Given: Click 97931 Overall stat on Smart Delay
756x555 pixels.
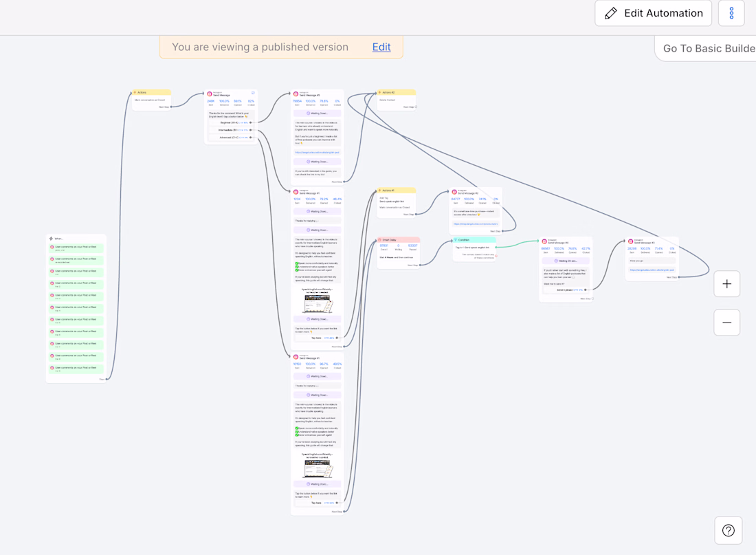Looking at the screenshot, I should point(383,247).
